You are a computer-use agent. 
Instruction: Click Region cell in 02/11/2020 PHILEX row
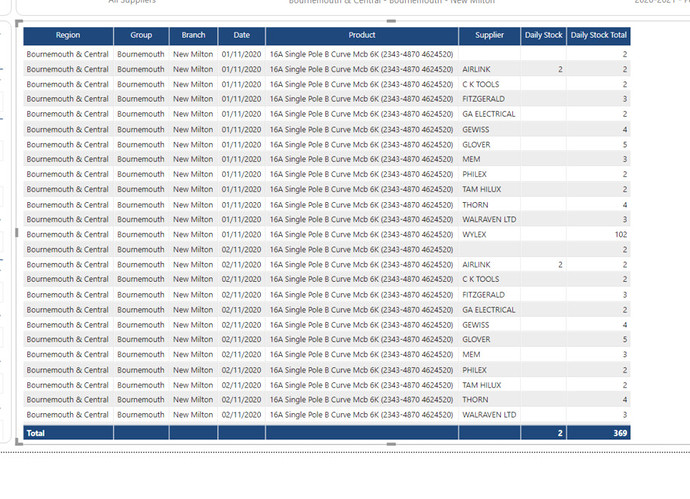[67, 370]
